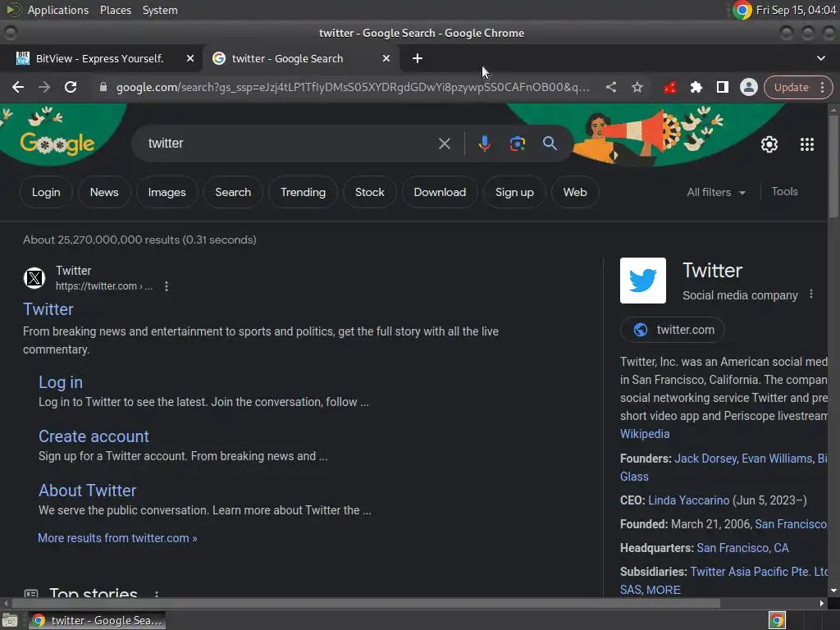Open the Google apps grid

[x=807, y=144]
